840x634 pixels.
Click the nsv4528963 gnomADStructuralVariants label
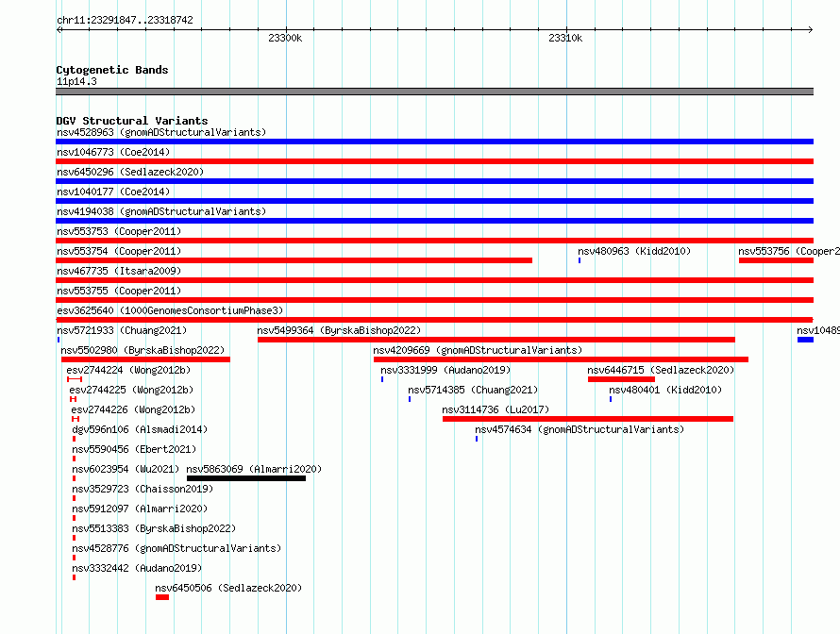(161, 132)
